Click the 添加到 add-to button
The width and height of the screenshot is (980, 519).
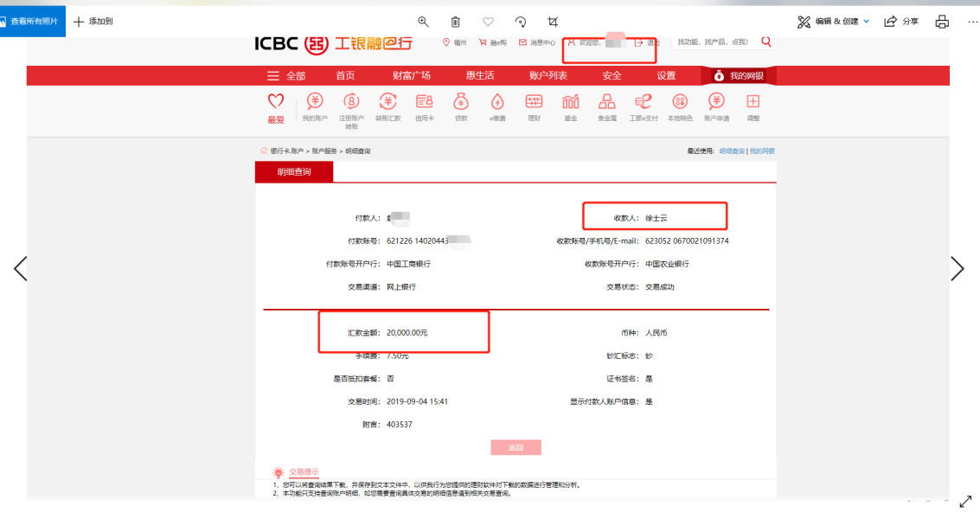tap(93, 21)
